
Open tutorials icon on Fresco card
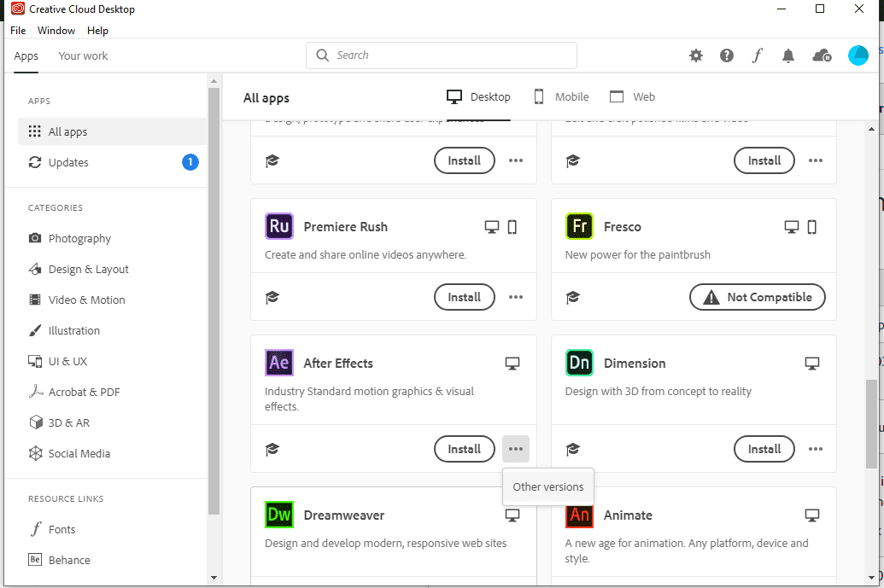573,297
